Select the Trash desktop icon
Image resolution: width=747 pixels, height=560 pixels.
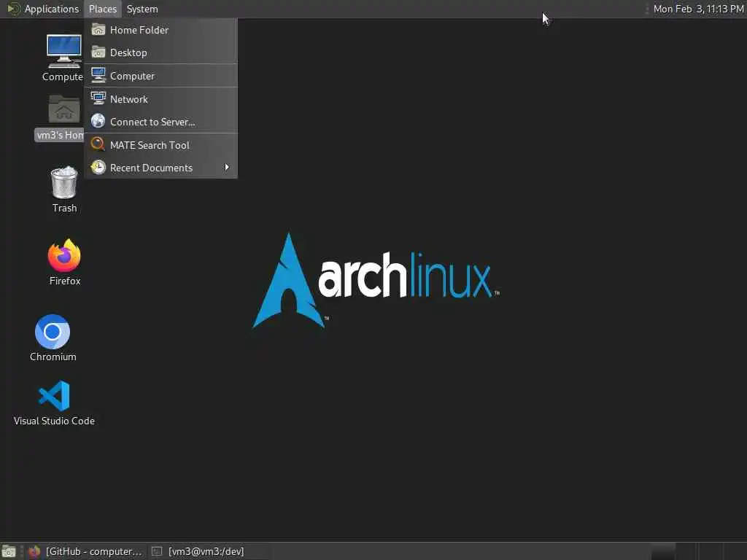[x=64, y=189]
